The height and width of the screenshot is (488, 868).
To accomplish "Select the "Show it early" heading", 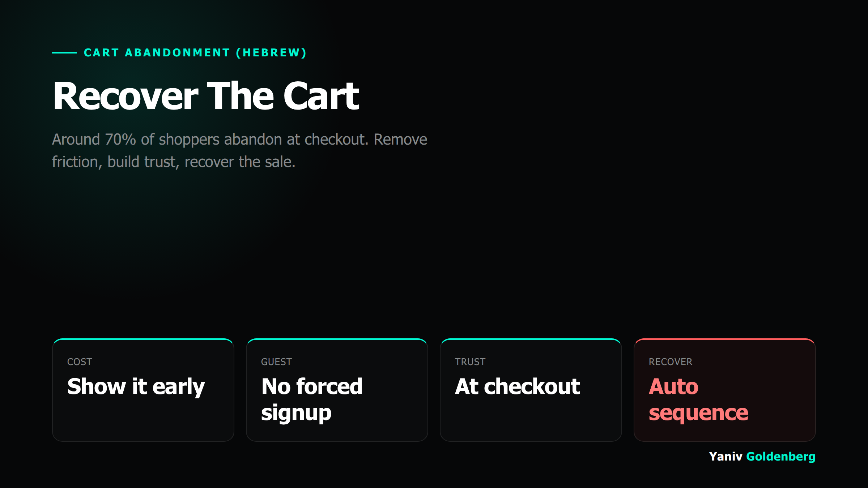I will point(136,387).
